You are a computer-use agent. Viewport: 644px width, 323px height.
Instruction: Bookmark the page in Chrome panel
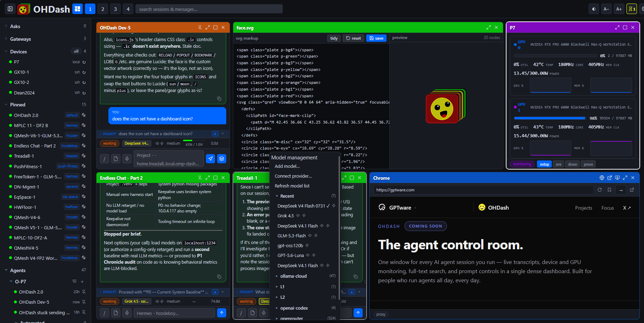609,190
